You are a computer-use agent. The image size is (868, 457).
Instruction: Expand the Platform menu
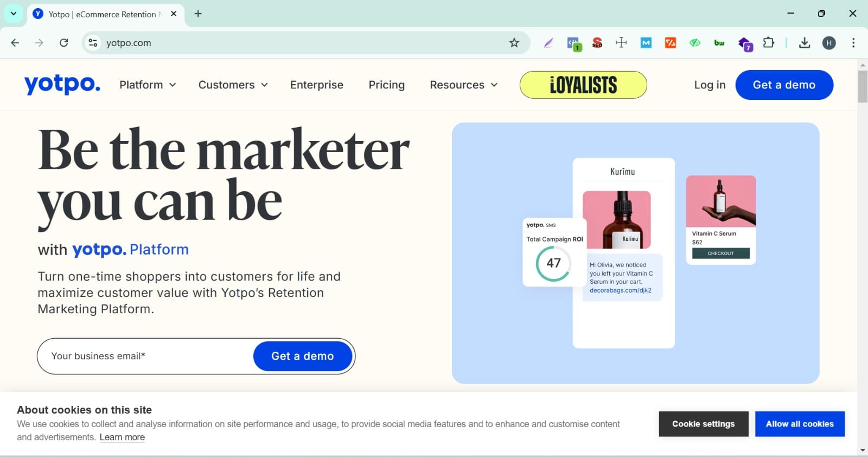[148, 85]
